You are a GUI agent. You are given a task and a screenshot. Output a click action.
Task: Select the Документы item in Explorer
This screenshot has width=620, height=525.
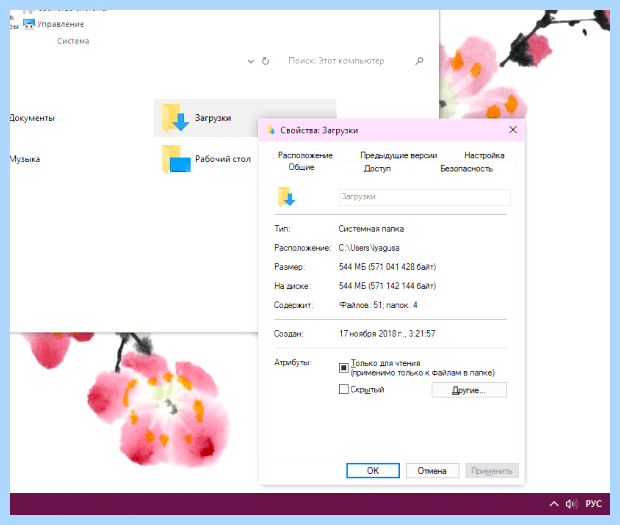click(32, 118)
